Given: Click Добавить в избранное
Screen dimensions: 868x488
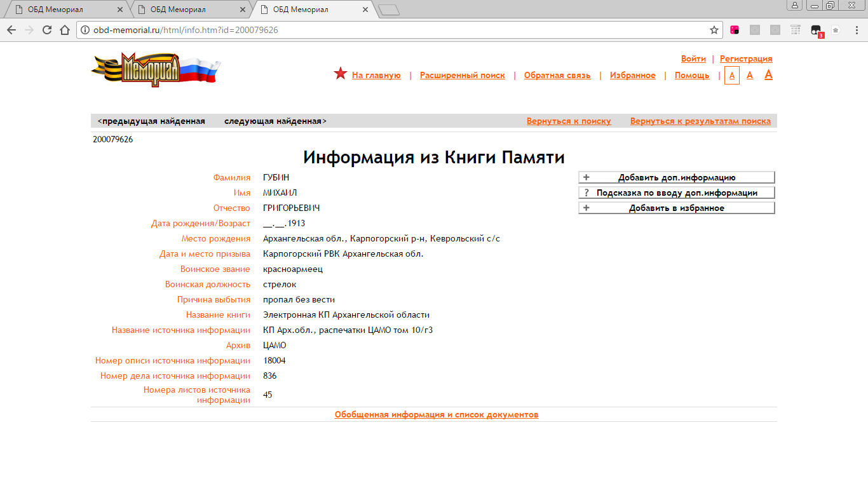Looking at the screenshot, I should [677, 208].
